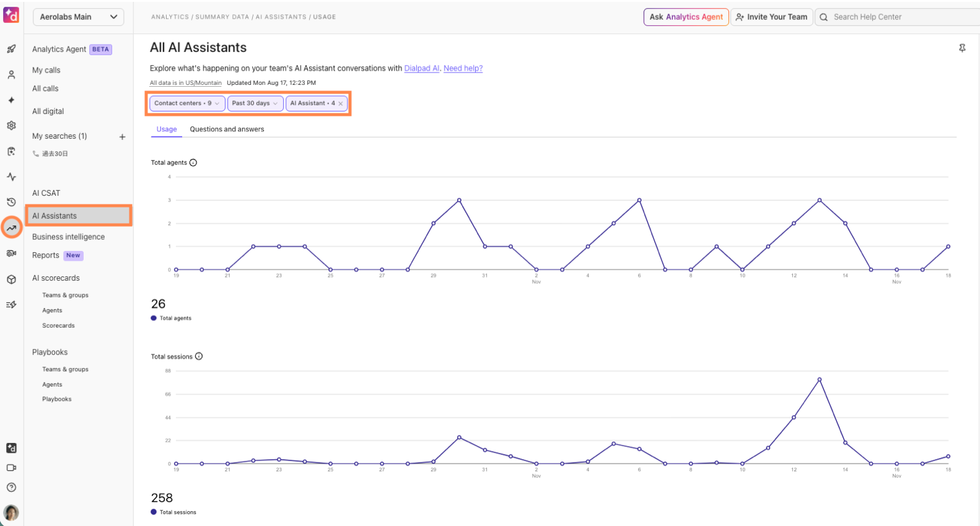The height and width of the screenshot is (526, 980).
Task: Remove the AI Assistant filter with its X
Action: pyautogui.click(x=341, y=103)
